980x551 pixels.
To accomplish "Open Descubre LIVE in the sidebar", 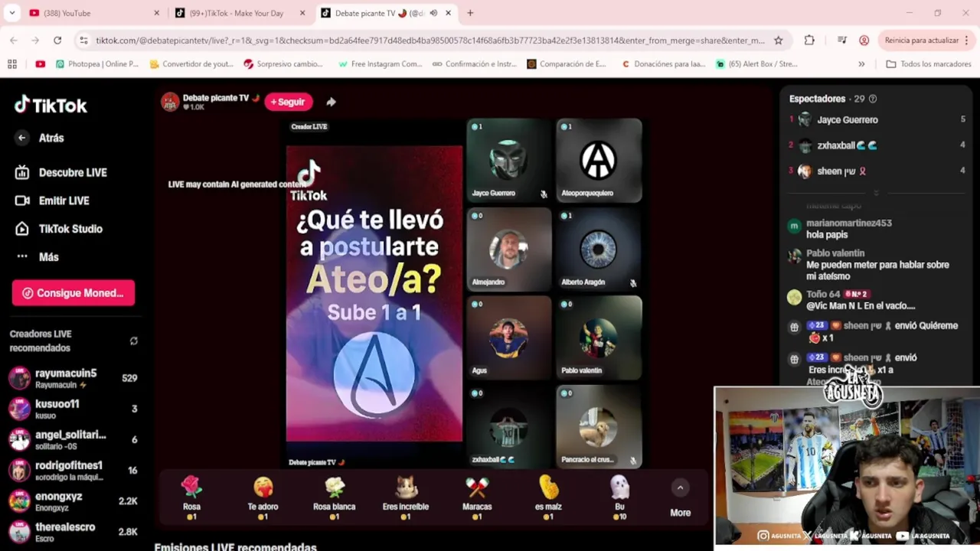I will click(x=61, y=172).
